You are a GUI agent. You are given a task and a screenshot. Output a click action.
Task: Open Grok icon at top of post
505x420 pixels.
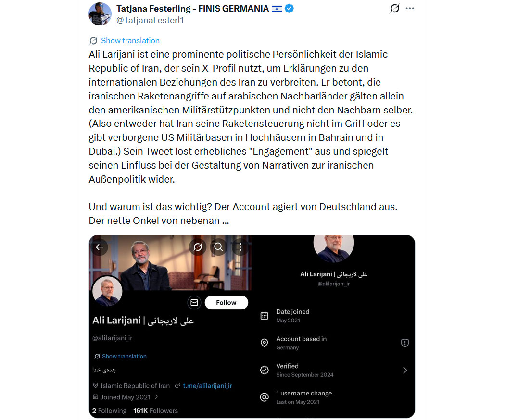[x=394, y=9]
